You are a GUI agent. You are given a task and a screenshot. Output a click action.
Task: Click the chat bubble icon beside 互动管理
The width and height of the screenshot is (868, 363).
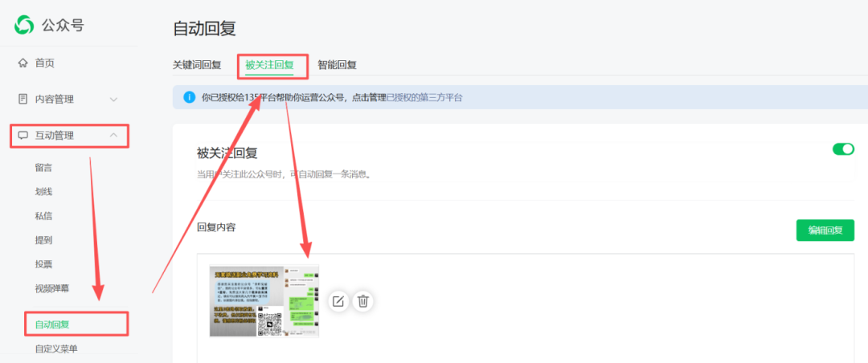23,135
